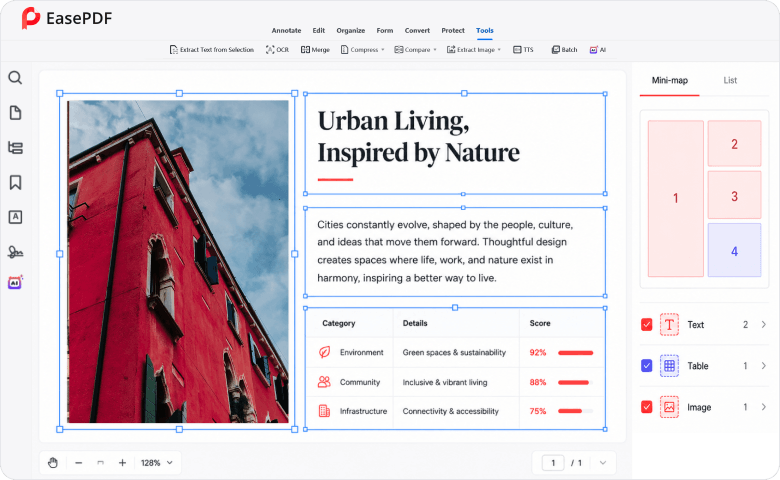
Task: Click the Table type icon in the panel
Action: (670, 366)
